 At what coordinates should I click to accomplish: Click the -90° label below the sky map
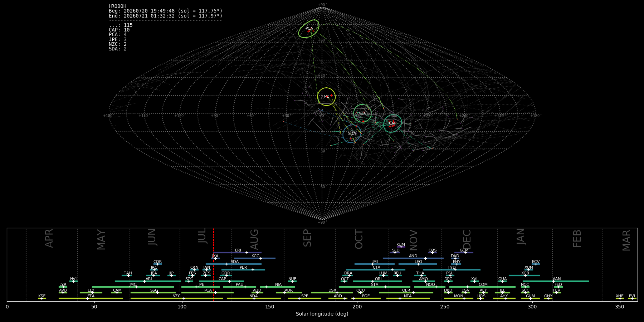[322, 222]
